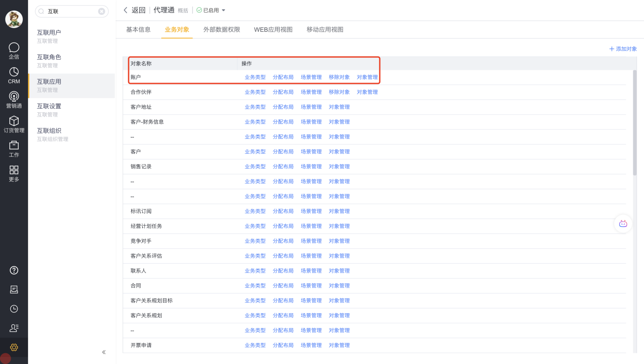Select 互联用户 in the side menu
Viewport: 644px width, 364px height.
coord(72,36)
